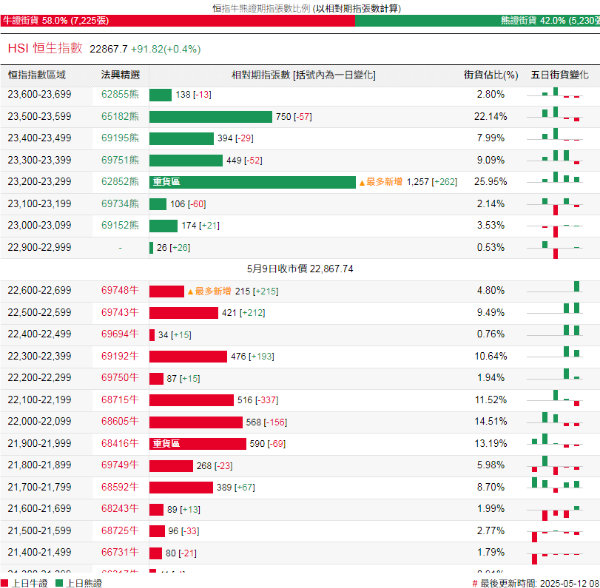Open the 69694牛 warrant link

[120, 334]
